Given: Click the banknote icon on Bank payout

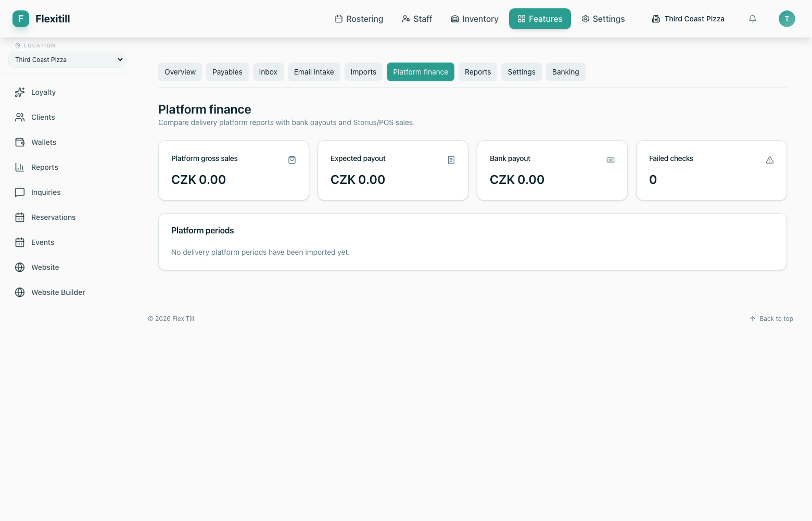Looking at the screenshot, I should [x=611, y=160].
